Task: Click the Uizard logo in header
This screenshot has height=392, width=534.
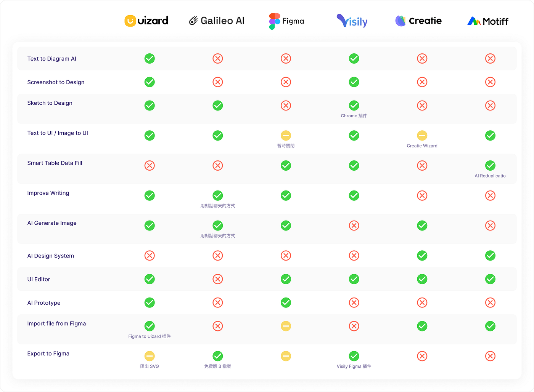Action: (x=146, y=21)
